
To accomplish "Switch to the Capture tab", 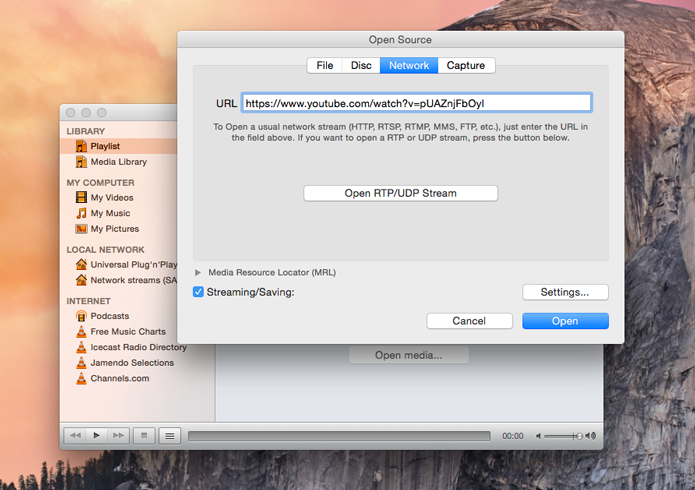I will [466, 66].
